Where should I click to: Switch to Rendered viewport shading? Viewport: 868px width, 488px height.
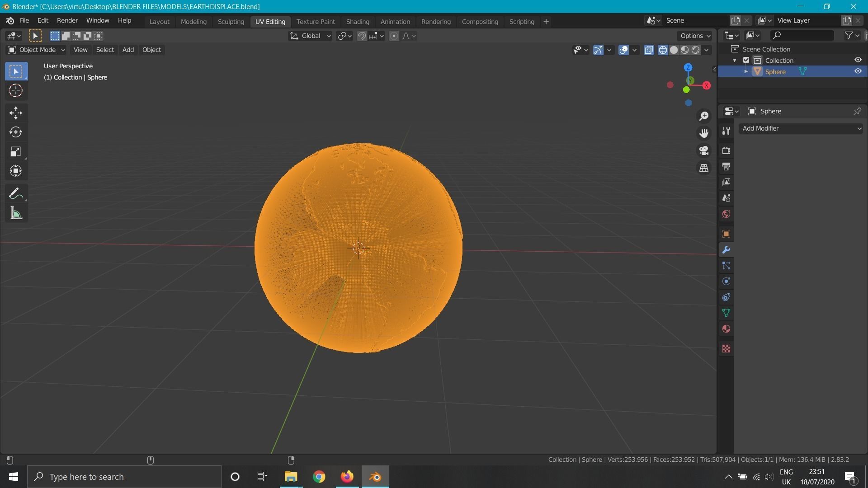click(695, 50)
